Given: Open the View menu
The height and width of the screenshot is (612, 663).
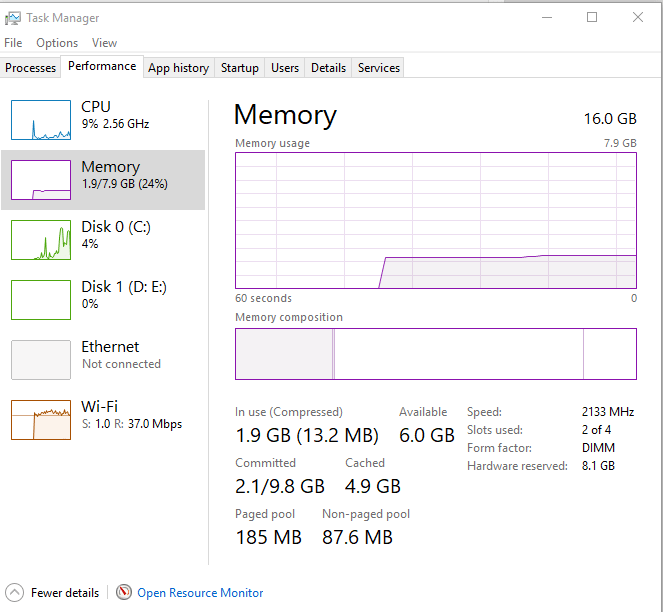Looking at the screenshot, I should (x=104, y=43).
